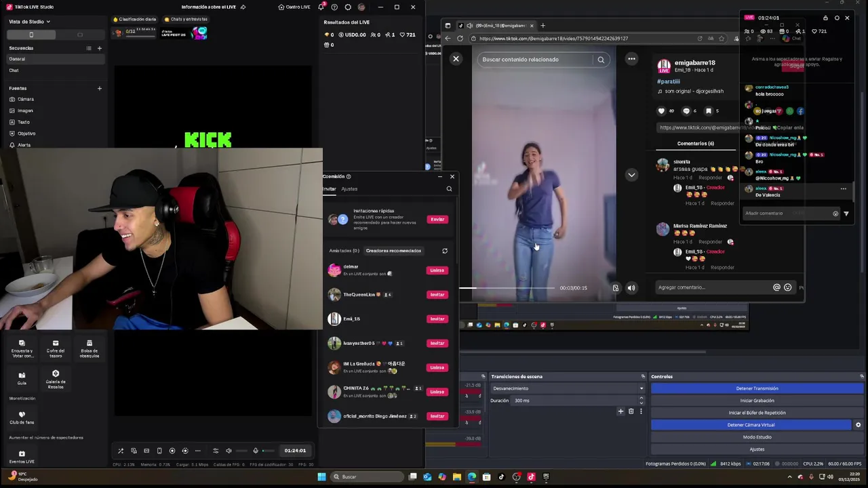Switch to the Ajustes tab in Coanfitrión
868x488 pixels.
349,189
